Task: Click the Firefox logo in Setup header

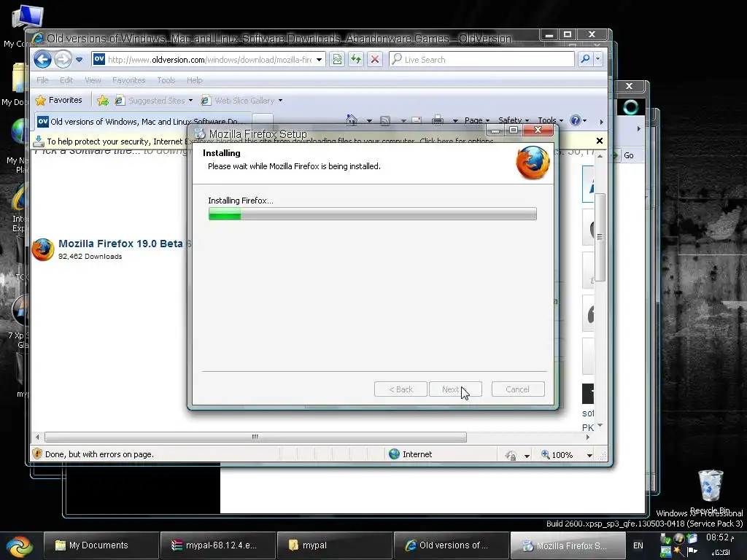Action: pos(533,163)
